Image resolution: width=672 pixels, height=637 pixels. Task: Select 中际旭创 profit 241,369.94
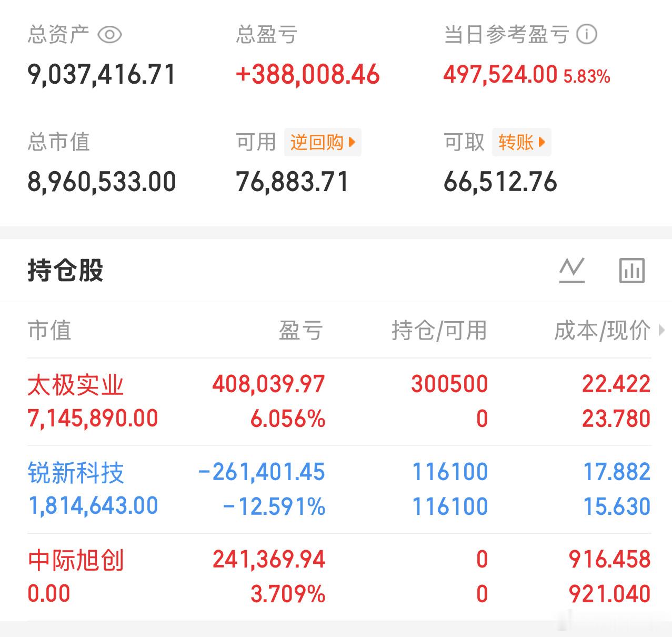269,559
